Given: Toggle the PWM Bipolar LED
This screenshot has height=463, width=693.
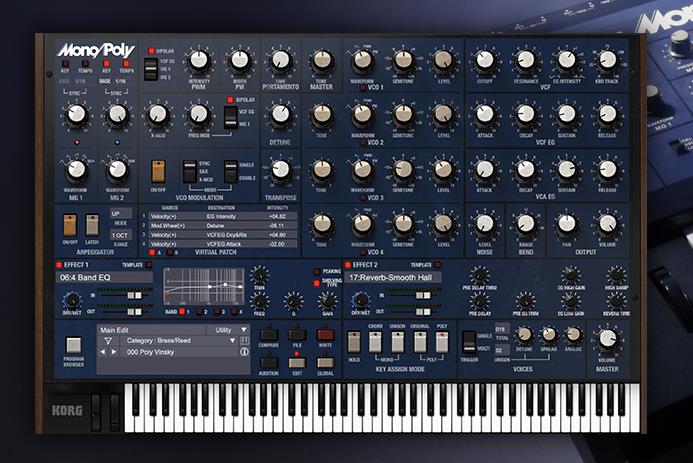Looking at the screenshot, I should pos(151,51).
